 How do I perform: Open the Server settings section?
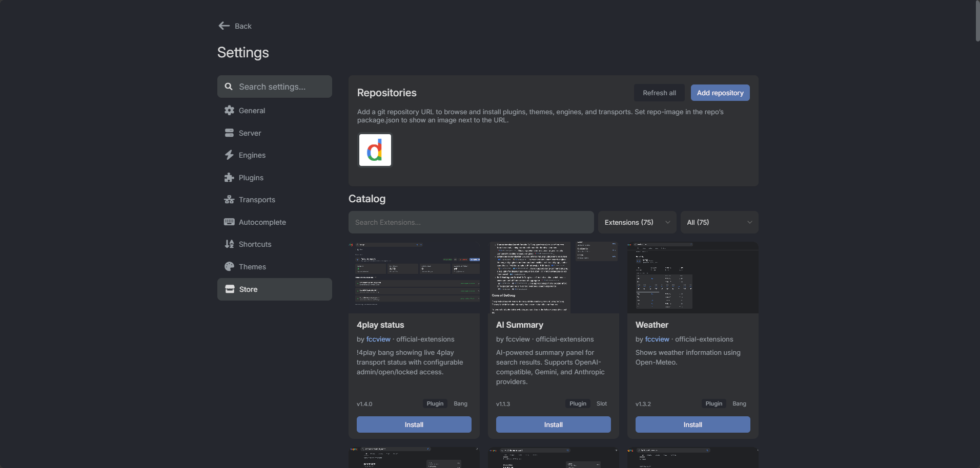coord(275,133)
